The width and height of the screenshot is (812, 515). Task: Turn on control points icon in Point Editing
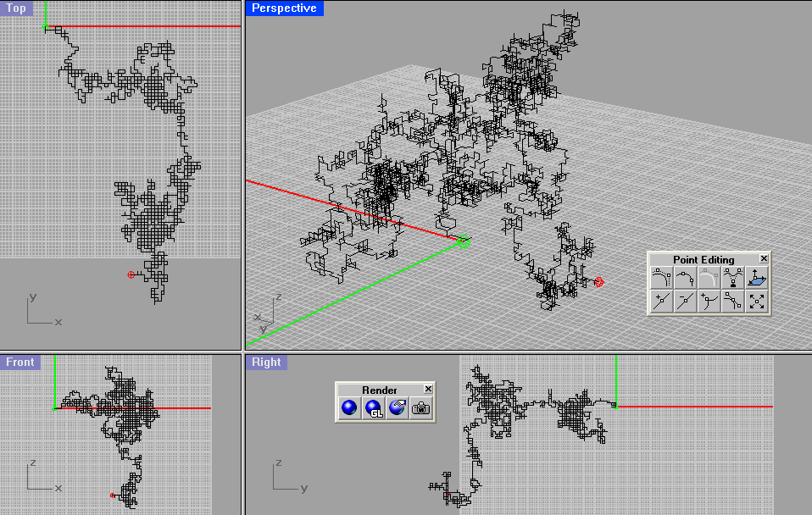click(662, 278)
